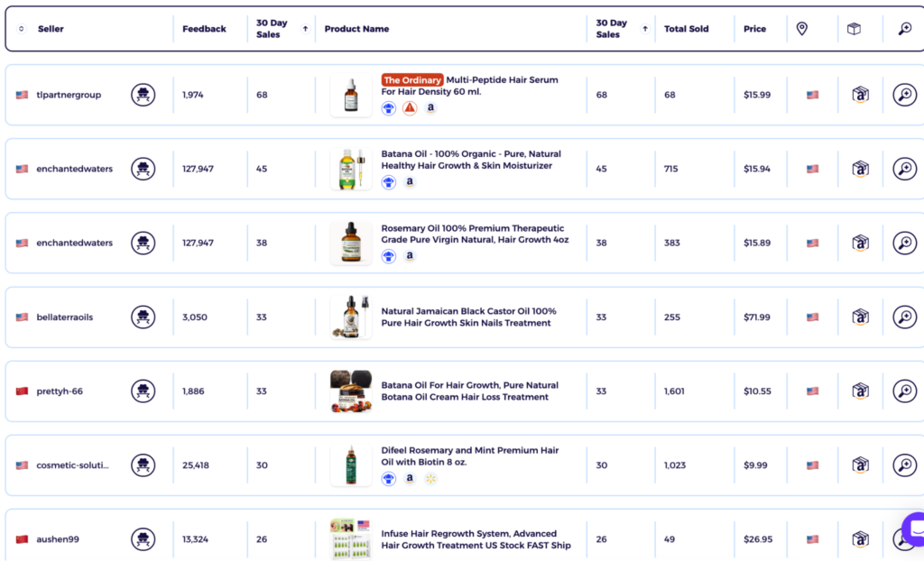Click magnifier search icon for prettyh-66 Batana Oil
This screenshot has height=561, width=924.
[904, 391]
